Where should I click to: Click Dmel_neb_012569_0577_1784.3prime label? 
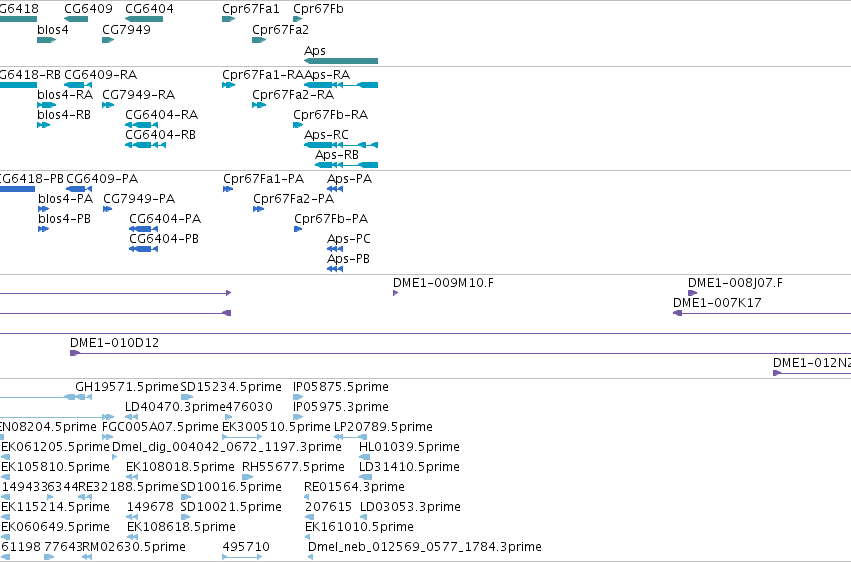coord(425,547)
